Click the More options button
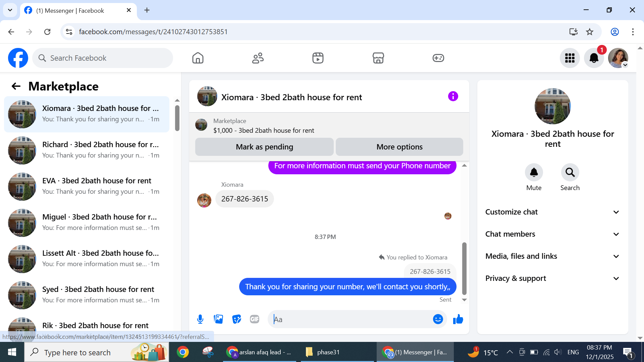 [x=399, y=147]
